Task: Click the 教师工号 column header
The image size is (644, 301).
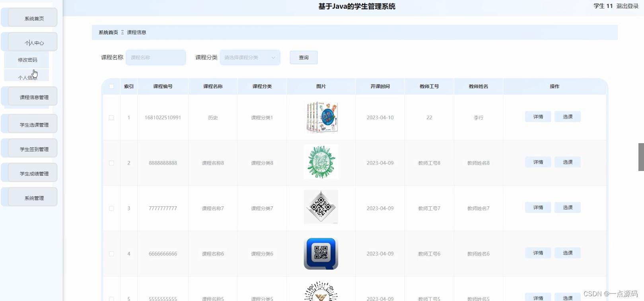Action: (429, 86)
